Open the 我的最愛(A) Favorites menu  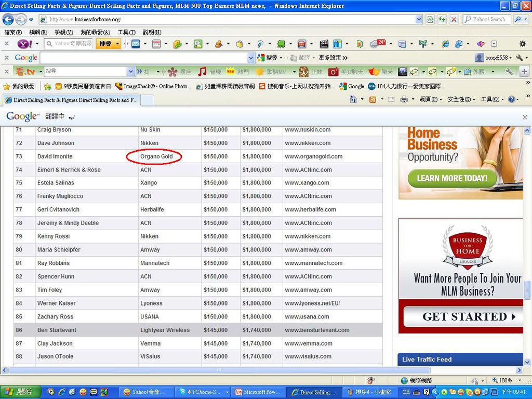point(96,32)
